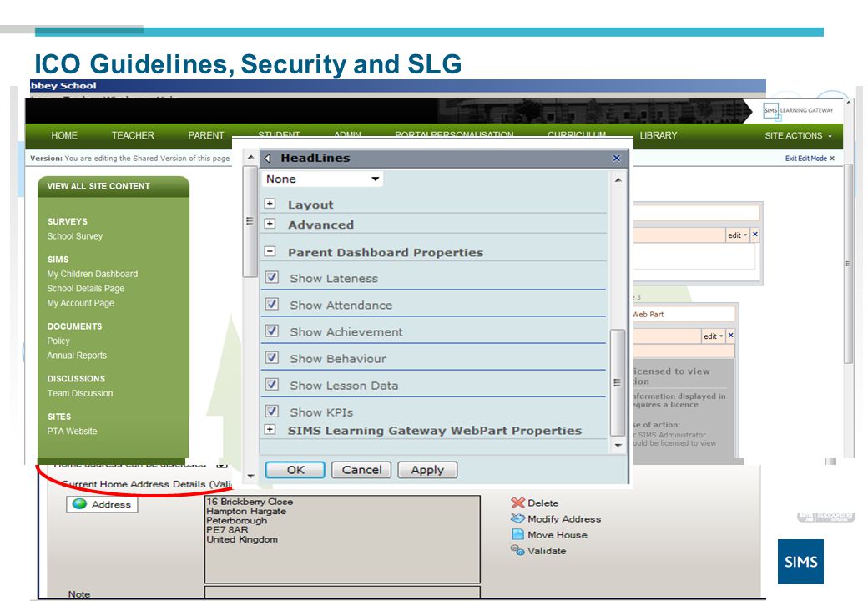The height and width of the screenshot is (601, 868).
Task: Open the Annual Reports link
Action: tap(77, 356)
